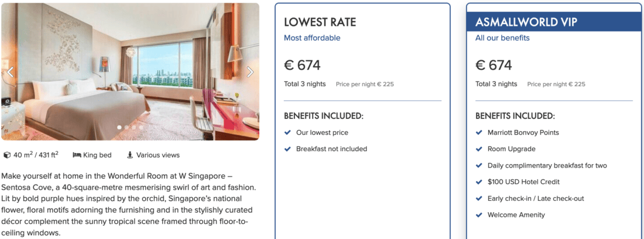Click checkmark beside Welcome Amenity
Image resolution: width=644 pixels, height=239 pixels.
pyautogui.click(x=479, y=215)
